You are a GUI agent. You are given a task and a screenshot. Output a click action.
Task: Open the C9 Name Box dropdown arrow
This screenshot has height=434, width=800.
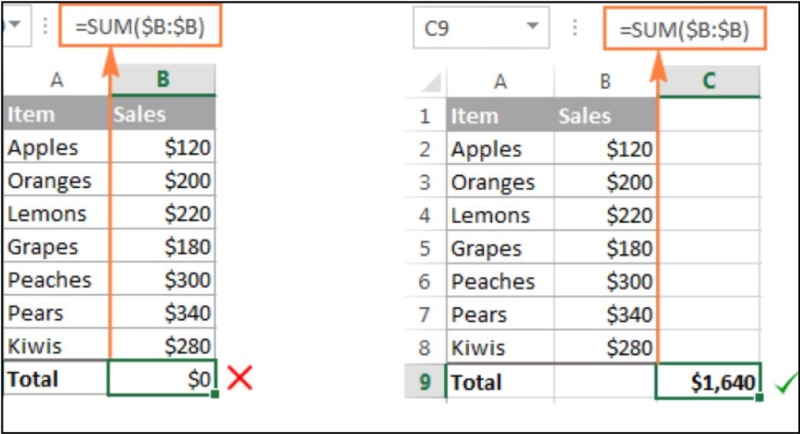coord(534,30)
